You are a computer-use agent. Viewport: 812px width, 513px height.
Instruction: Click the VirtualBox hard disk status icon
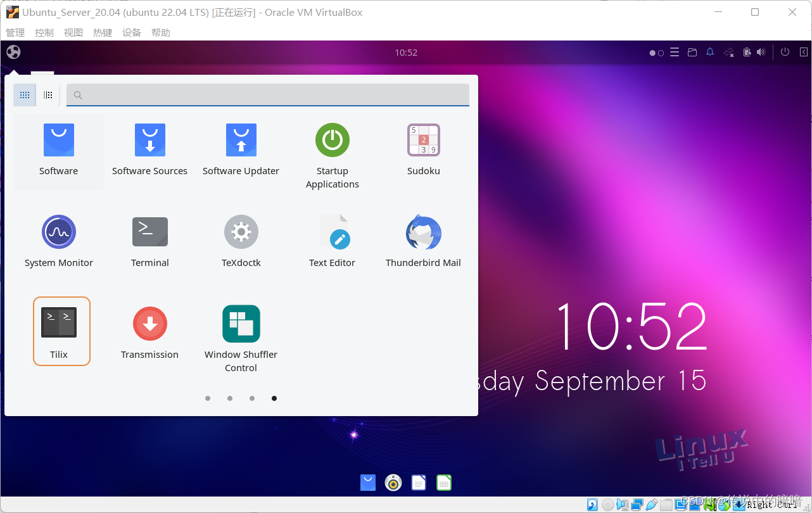[592, 505]
